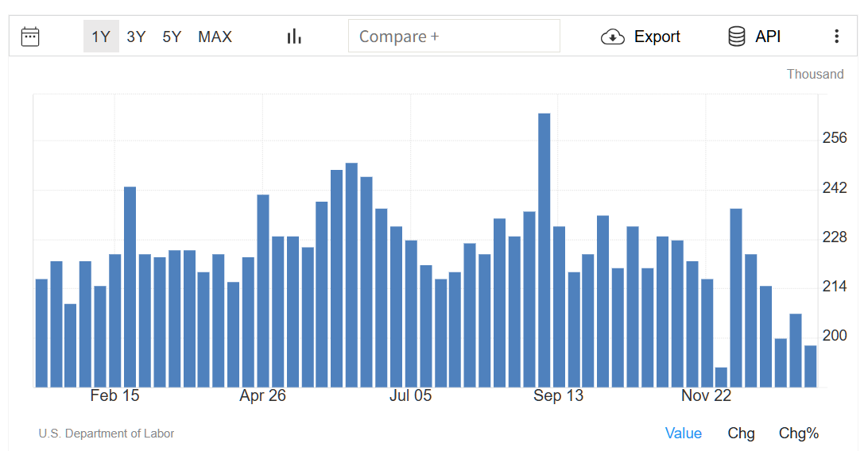868x451 pixels.
Task: Click the API database stack icon
Action: point(737,37)
